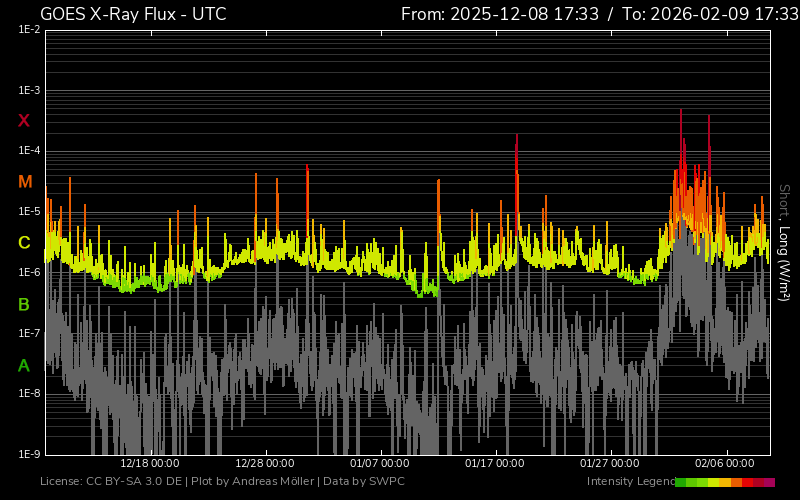This screenshot has width=800, height=500.
Task: Click the GOES X-Ray Flux - UTC title
Action: (133, 14)
